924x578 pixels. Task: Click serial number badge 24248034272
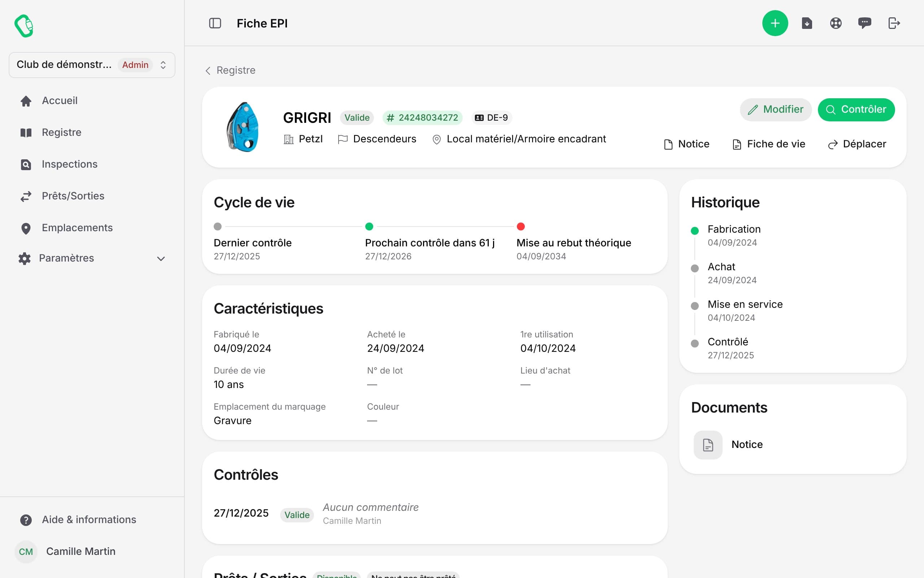pyautogui.click(x=422, y=118)
